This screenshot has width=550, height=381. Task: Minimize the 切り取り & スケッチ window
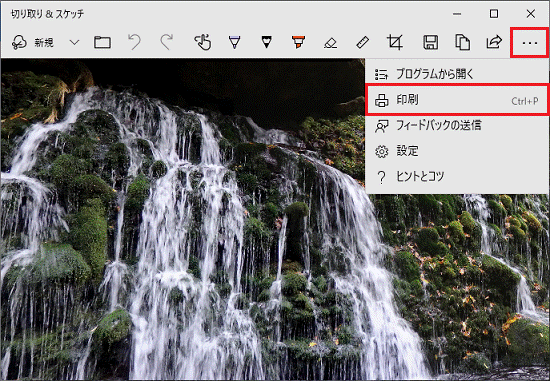click(457, 14)
